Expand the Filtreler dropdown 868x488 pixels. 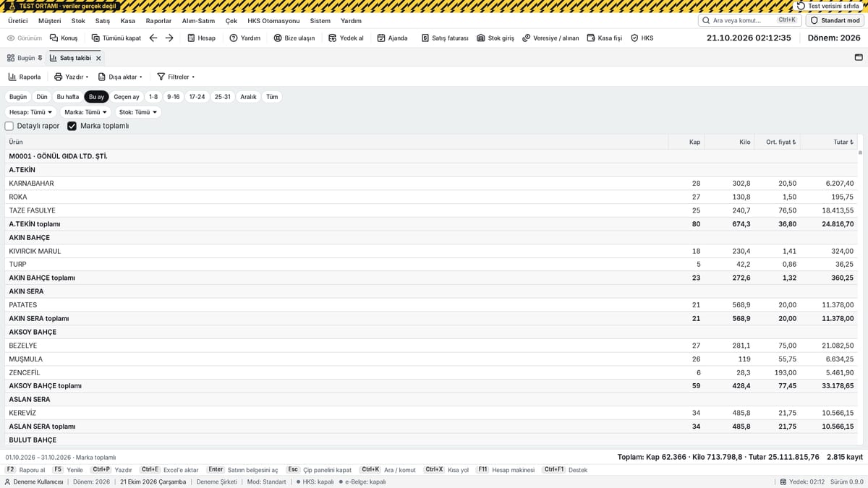[x=175, y=77]
